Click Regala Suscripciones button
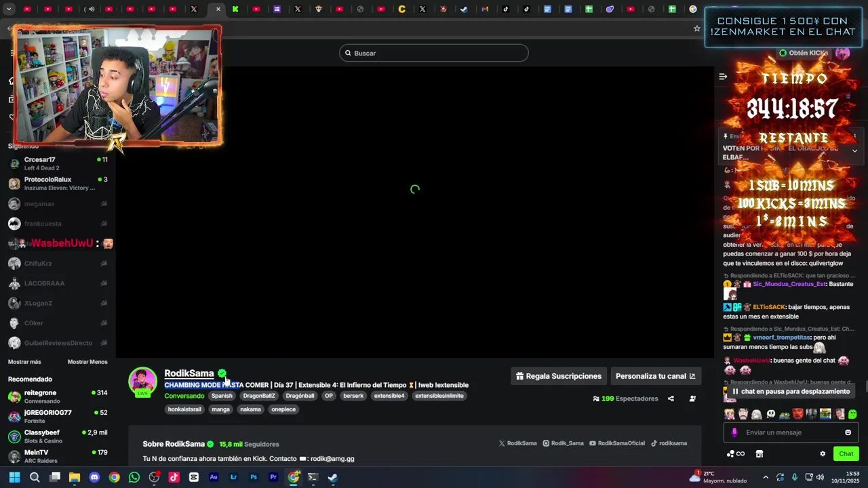This screenshot has height=488, width=868. (x=559, y=376)
